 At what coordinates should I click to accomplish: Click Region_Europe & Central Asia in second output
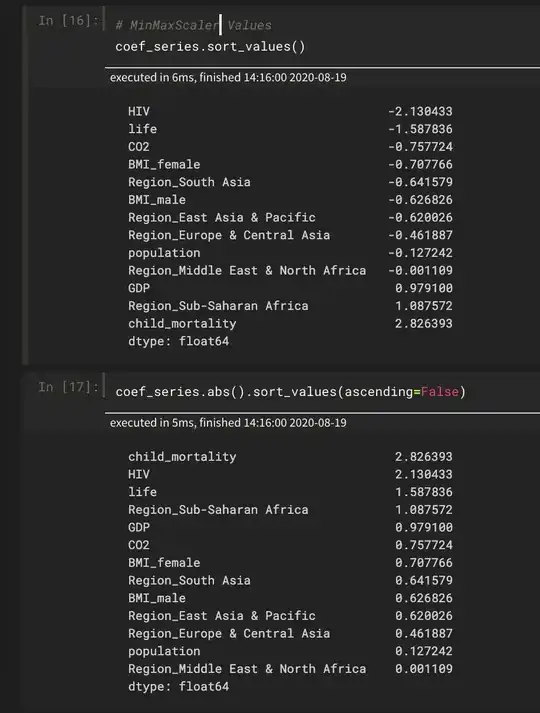click(229, 633)
